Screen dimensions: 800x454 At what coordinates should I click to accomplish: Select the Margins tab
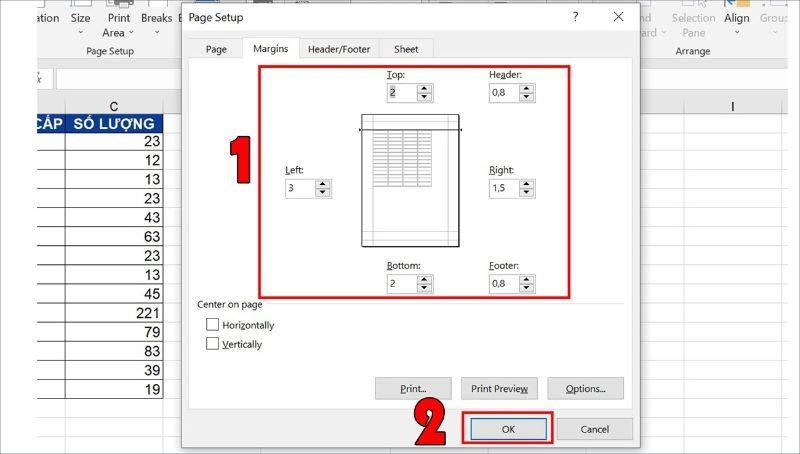[270, 48]
